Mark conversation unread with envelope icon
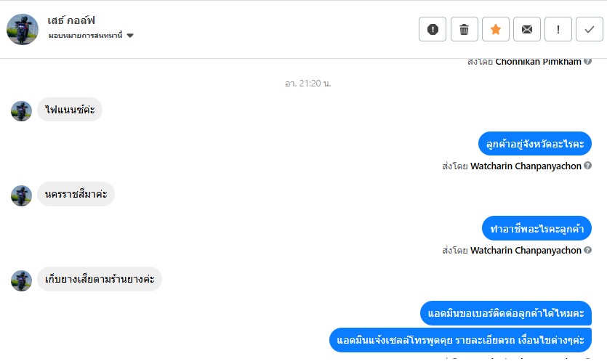The width and height of the screenshot is (607, 364). [x=527, y=29]
